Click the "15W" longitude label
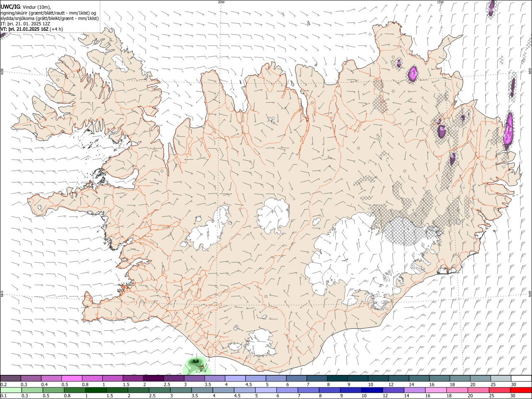 [x=440, y=2]
